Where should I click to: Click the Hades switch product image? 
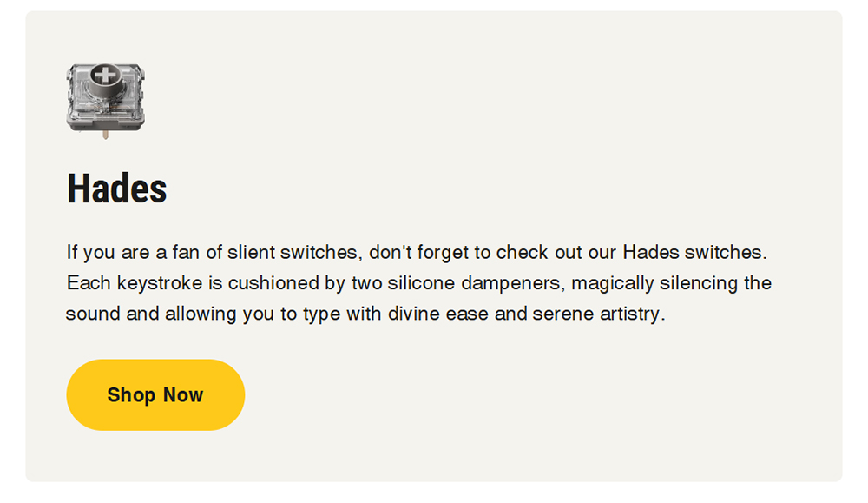click(x=105, y=99)
